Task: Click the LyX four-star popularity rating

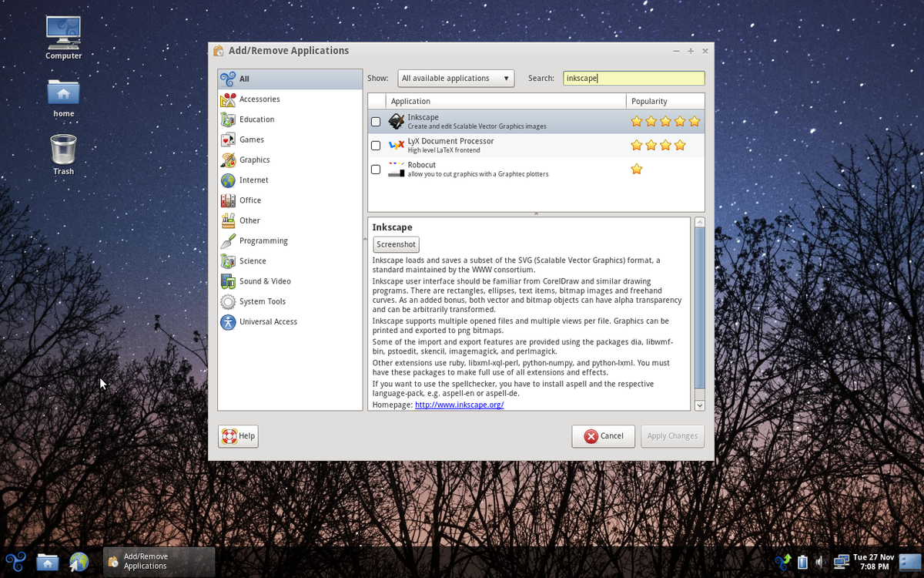Action: pos(658,145)
